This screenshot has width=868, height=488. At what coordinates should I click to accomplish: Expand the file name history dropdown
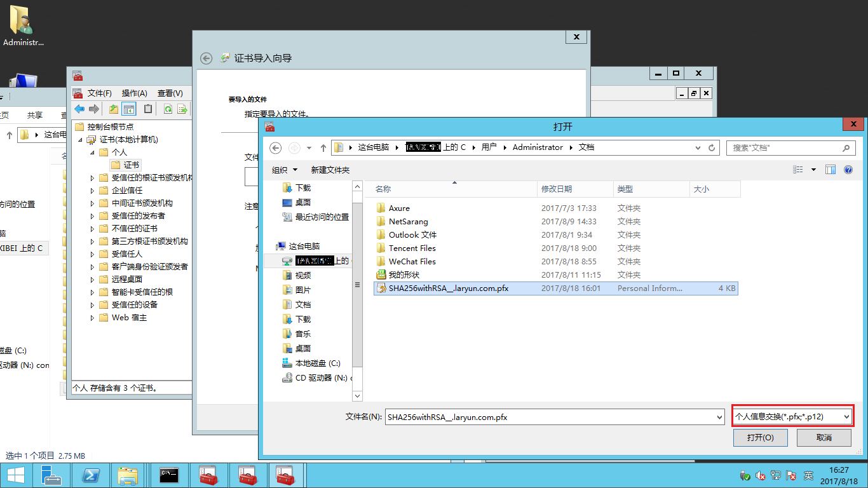point(719,417)
